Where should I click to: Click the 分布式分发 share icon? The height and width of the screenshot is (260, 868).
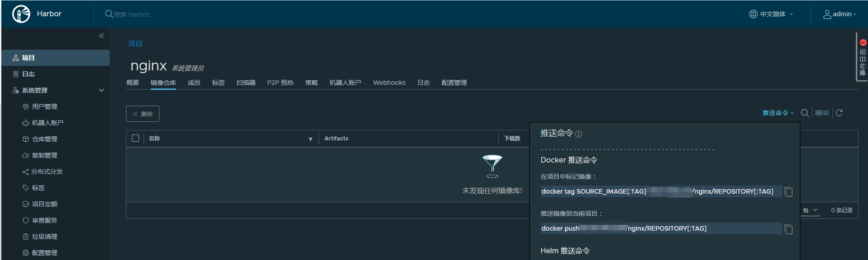[26, 172]
